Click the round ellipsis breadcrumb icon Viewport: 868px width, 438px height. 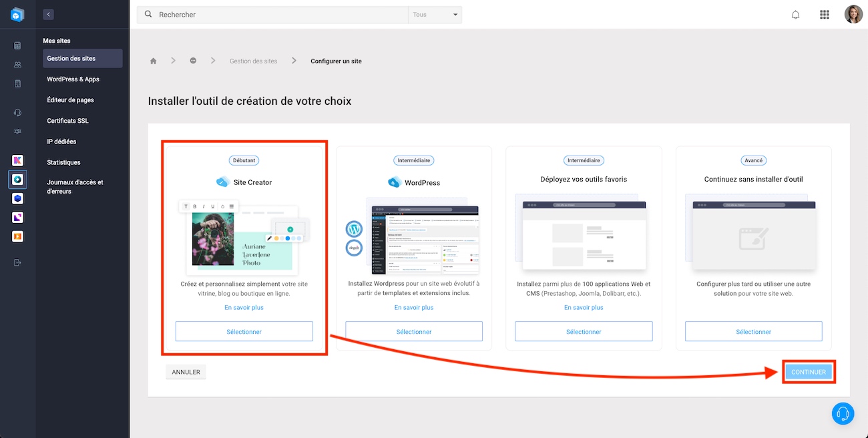[193, 61]
